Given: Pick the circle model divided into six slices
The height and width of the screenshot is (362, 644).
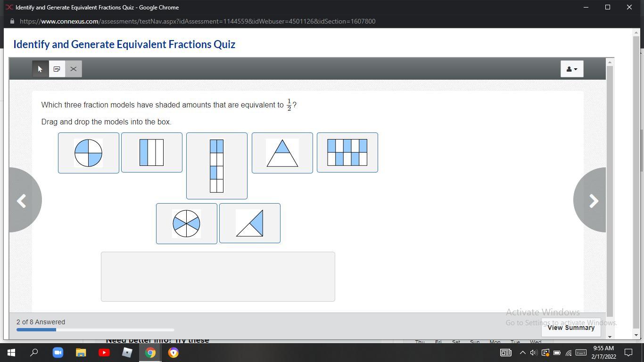Looking at the screenshot, I should [x=187, y=224].
